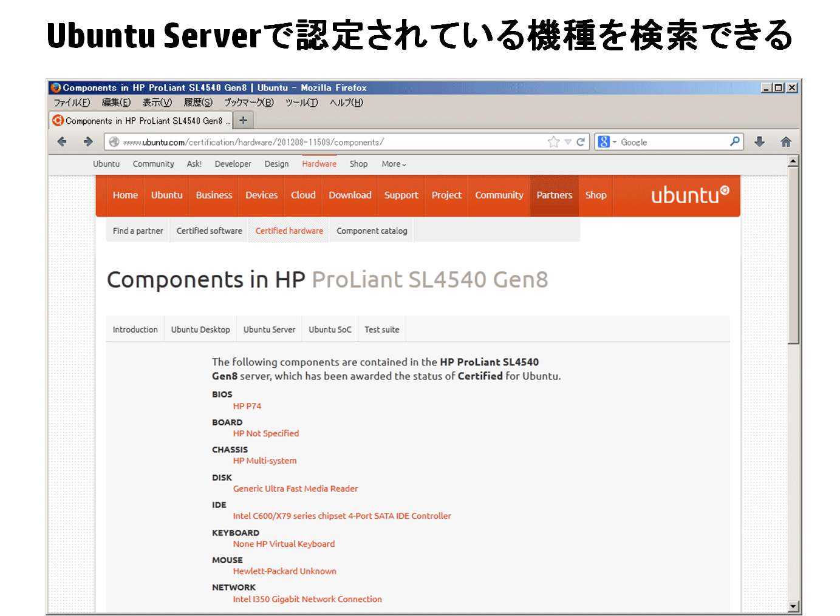Click the browser Forward arrow
840x616 pixels.
(x=88, y=141)
